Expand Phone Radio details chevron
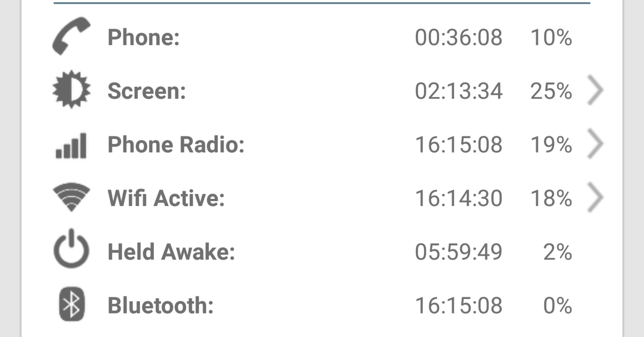 pyautogui.click(x=595, y=144)
